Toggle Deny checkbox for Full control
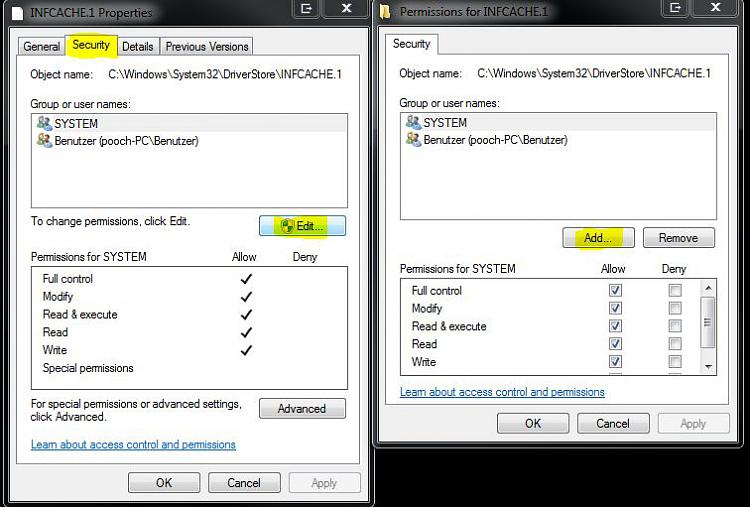This screenshot has width=750, height=507. point(675,290)
